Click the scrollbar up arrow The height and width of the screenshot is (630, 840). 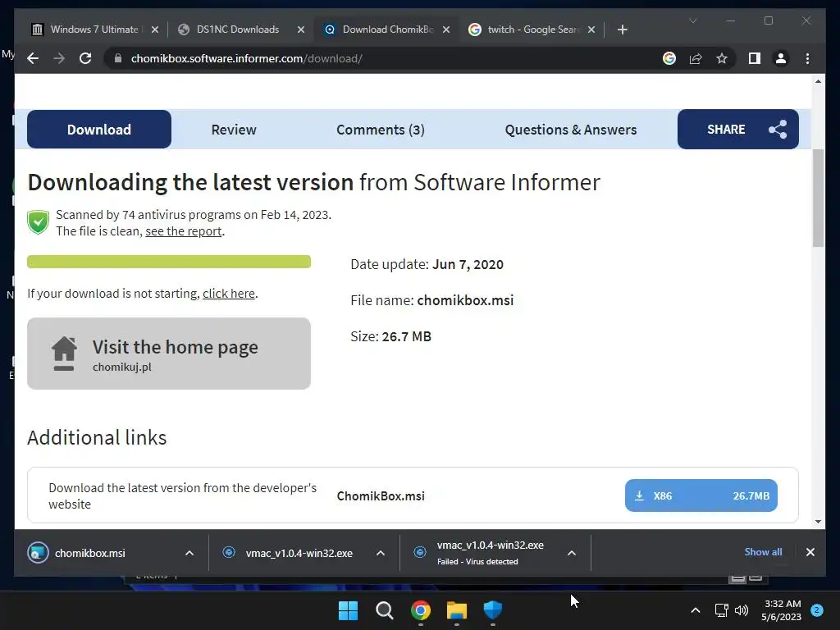[x=818, y=81]
